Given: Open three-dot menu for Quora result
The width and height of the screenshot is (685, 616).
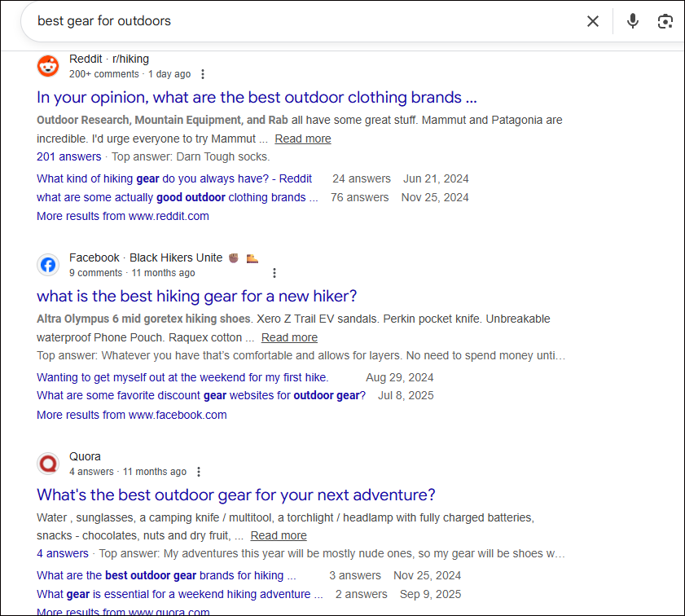Looking at the screenshot, I should (199, 472).
